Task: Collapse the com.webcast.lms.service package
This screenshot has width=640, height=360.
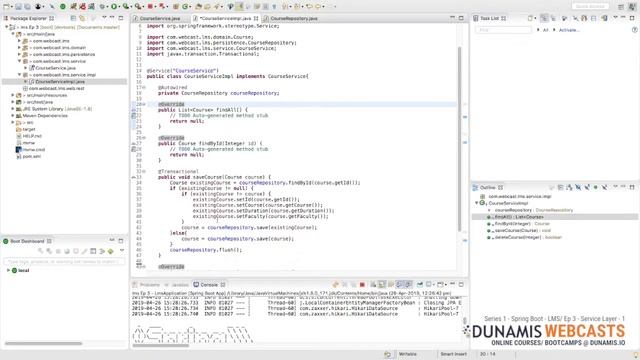Action: tap(19, 61)
